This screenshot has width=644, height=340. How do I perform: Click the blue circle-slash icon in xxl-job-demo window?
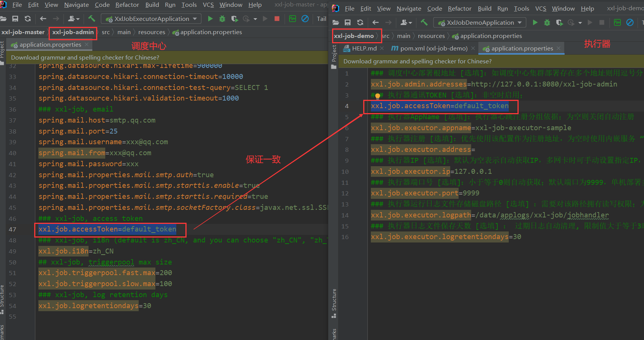click(630, 22)
